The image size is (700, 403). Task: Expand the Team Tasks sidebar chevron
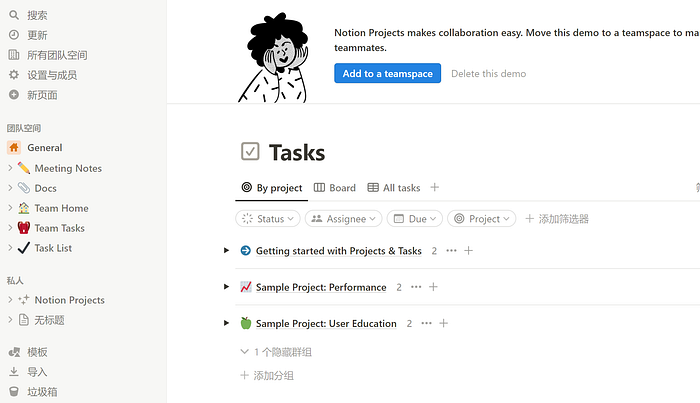(x=10, y=228)
